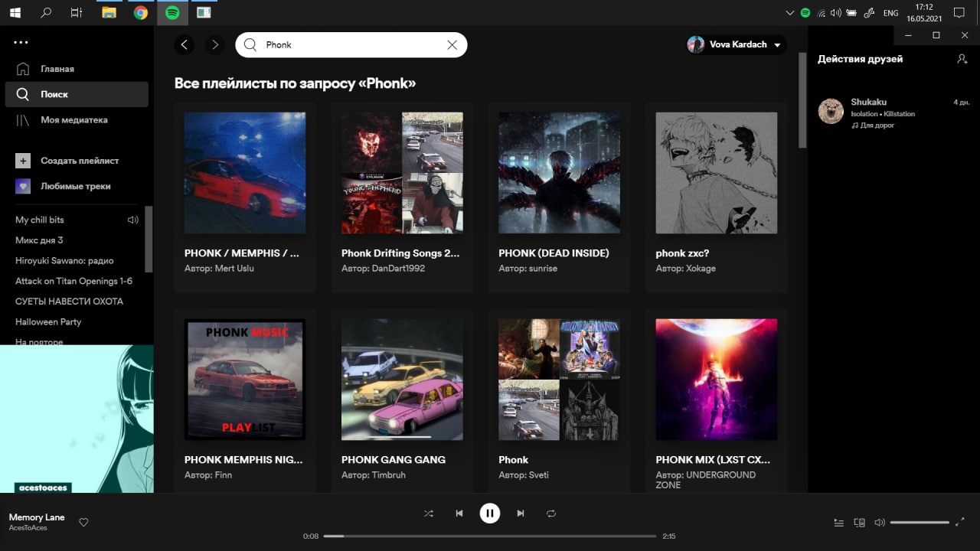
Task: Go back with the left arrow button
Action: point(184,44)
